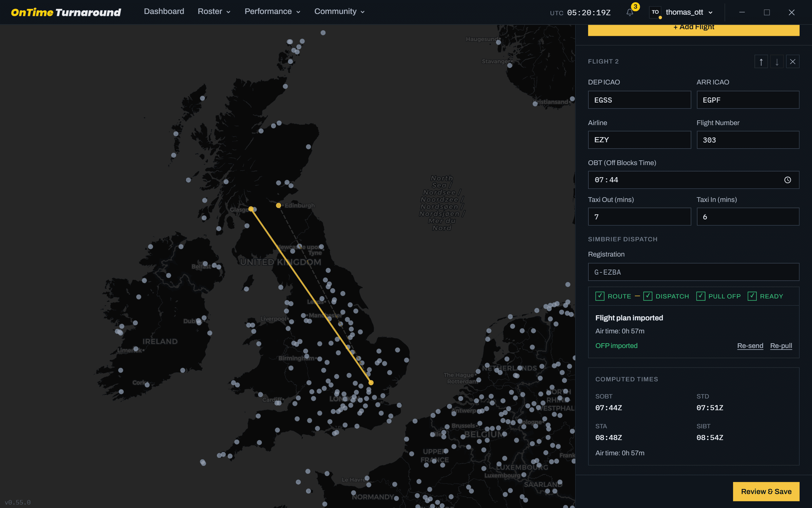Expand the Performance menu
Image resolution: width=812 pixels, height=508 pixels.
tap(272, 11)
